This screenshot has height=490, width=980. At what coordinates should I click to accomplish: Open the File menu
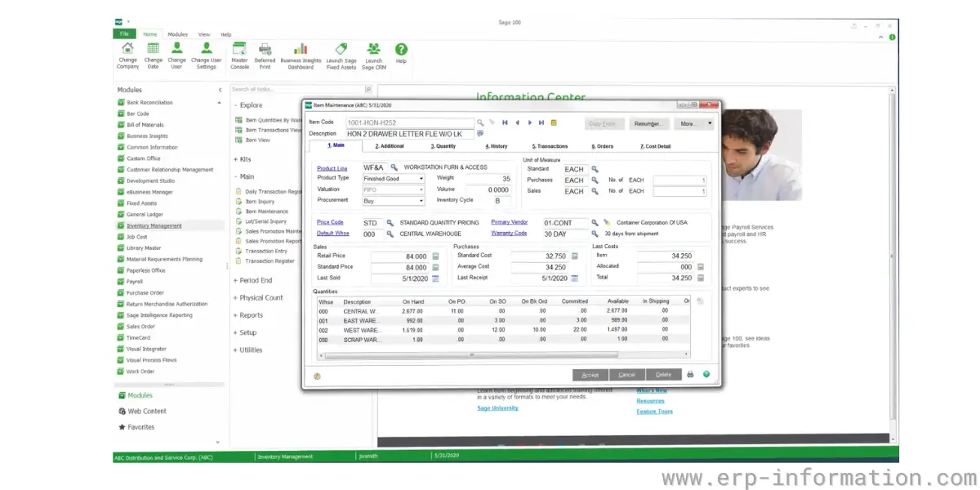pyautogui.click(x=124, y=34)
